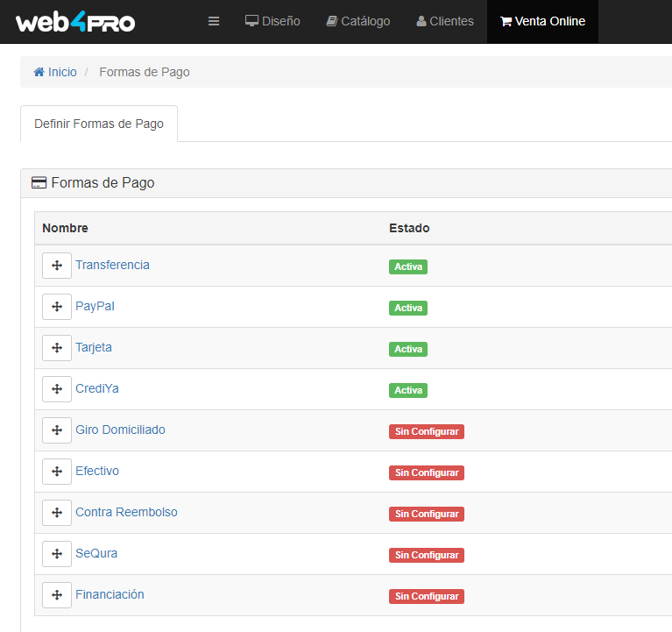
Task: Click the move handle beside Tarjeta
Action: 57,348
